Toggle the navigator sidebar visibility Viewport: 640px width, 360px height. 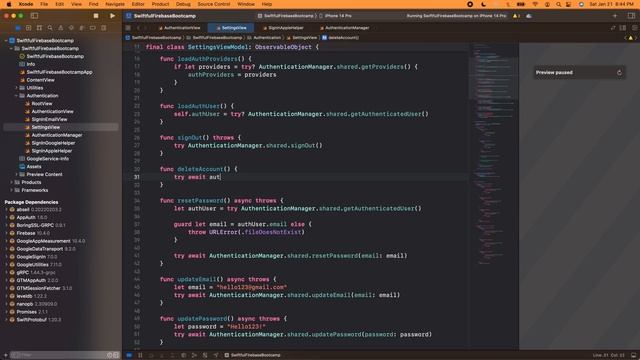point(34,16)
